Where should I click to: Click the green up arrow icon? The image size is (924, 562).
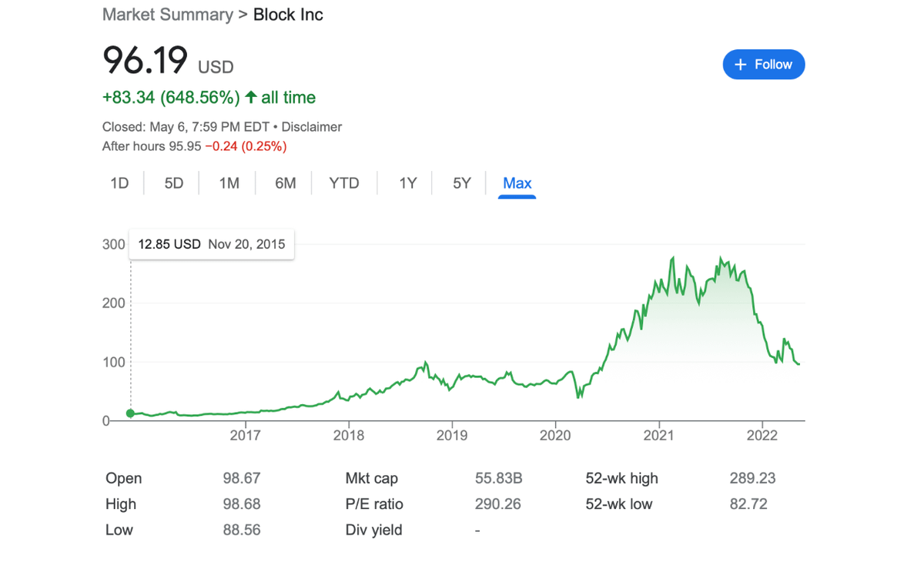[251, 98]
